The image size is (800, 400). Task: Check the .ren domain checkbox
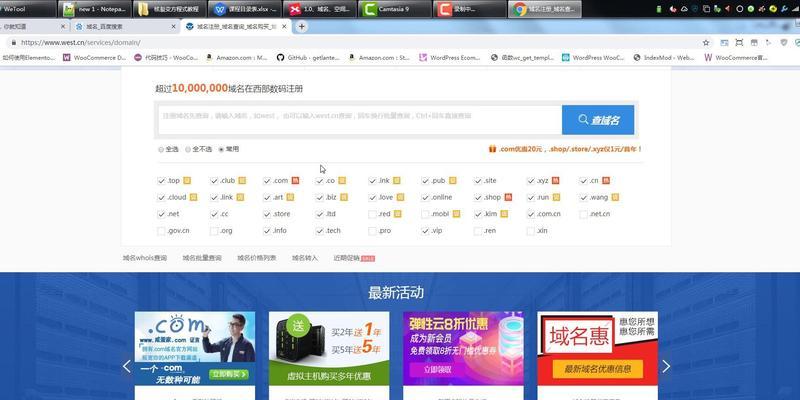tap(478, 231)
